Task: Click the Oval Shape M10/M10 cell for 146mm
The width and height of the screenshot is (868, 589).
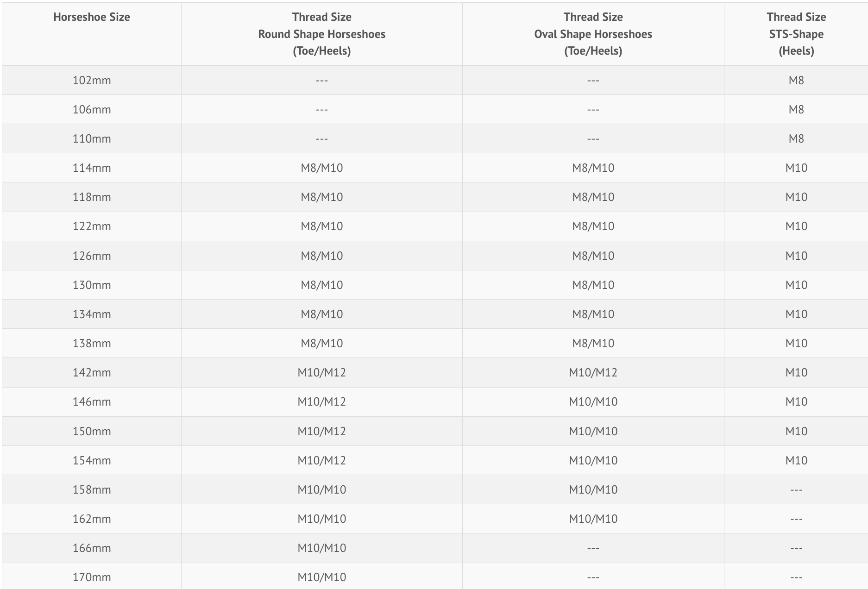Action: coord(593,401)
